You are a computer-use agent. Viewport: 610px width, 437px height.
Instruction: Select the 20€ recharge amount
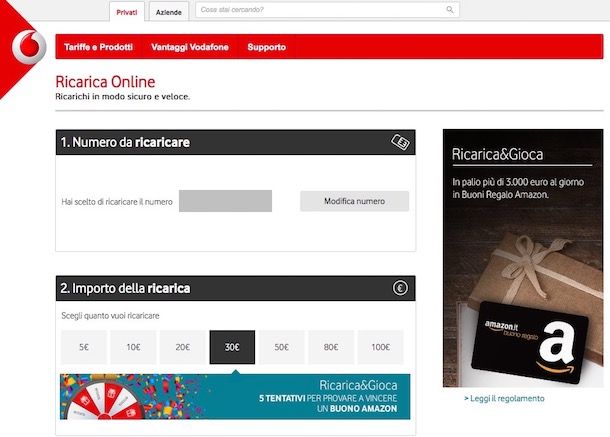tap(183, 347)
